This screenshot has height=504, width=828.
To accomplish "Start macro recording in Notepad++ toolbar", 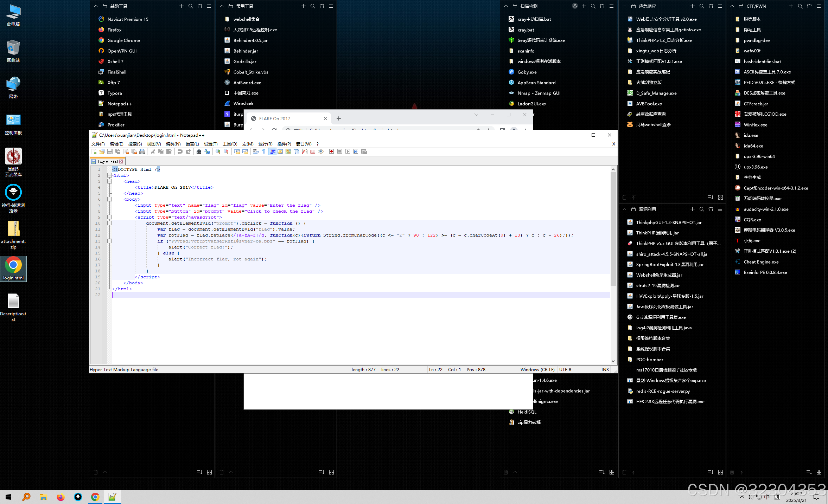I will (x=331, y=151).
